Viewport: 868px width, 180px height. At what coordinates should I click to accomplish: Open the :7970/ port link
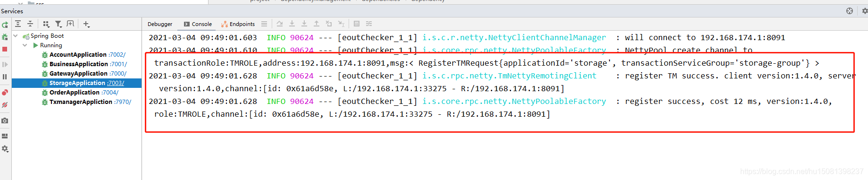(123, 102)
